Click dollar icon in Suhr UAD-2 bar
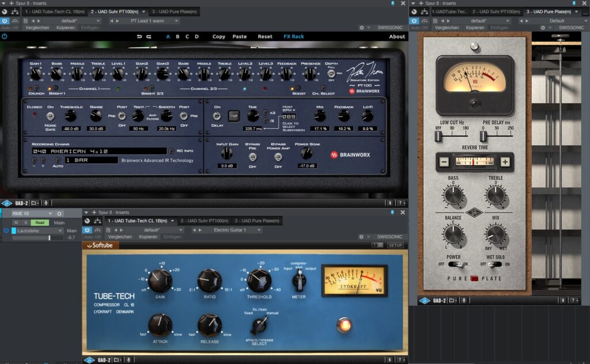590x364 pixels. 390,203
